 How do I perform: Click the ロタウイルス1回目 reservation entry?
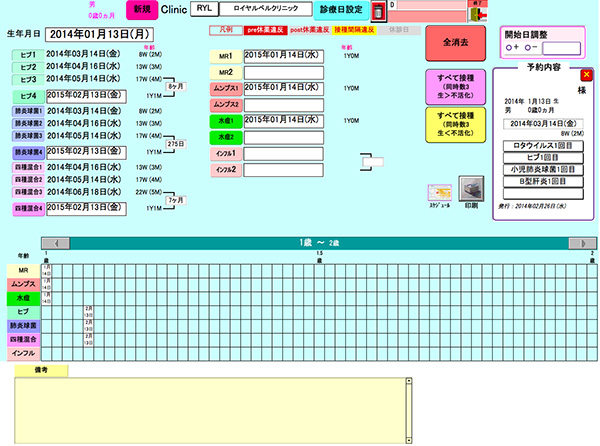click(543, 144)
